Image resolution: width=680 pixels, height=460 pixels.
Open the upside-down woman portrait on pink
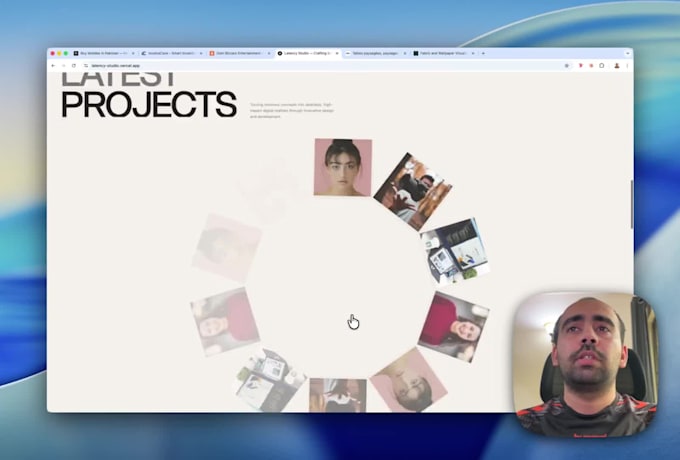(408, 382)
